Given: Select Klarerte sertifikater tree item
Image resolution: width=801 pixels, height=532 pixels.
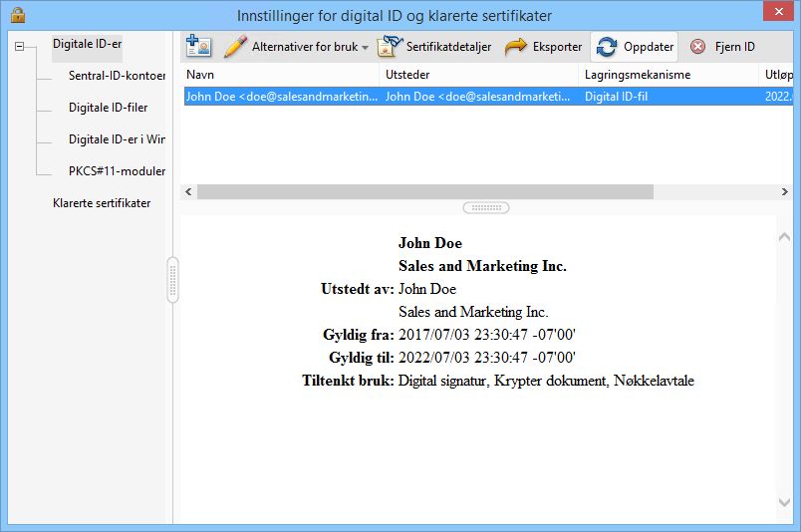Looking at the screenshot, I should point(102,203).
